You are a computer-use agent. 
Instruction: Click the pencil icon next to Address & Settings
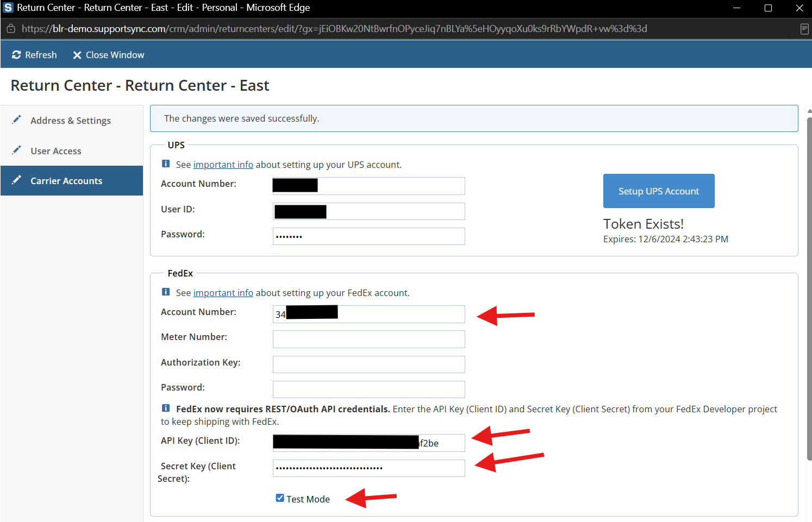coord(17,120)
